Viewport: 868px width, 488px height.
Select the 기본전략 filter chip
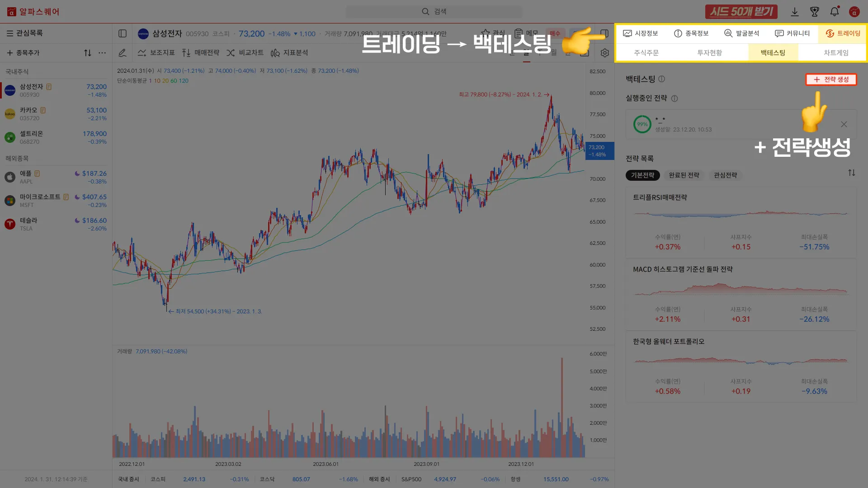(642, 175)
